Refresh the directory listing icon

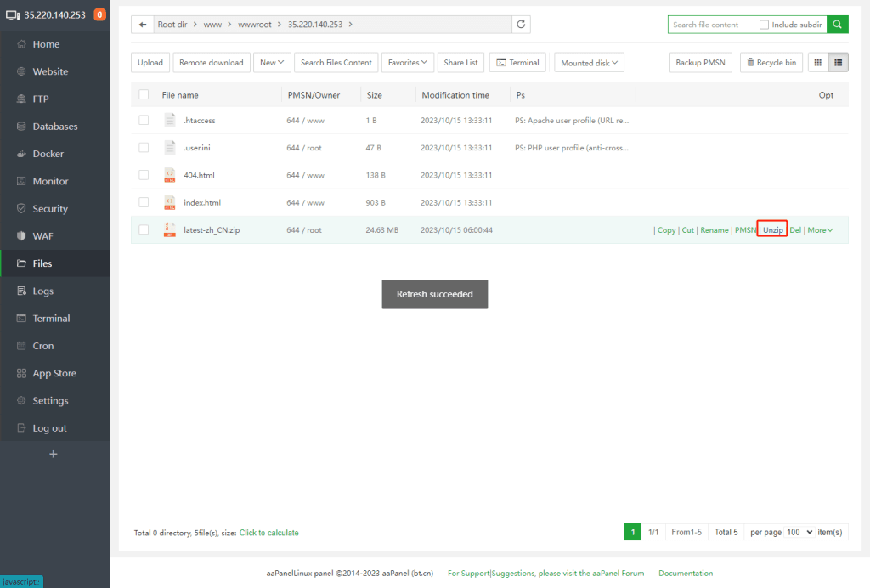click(x=521, y=25)
